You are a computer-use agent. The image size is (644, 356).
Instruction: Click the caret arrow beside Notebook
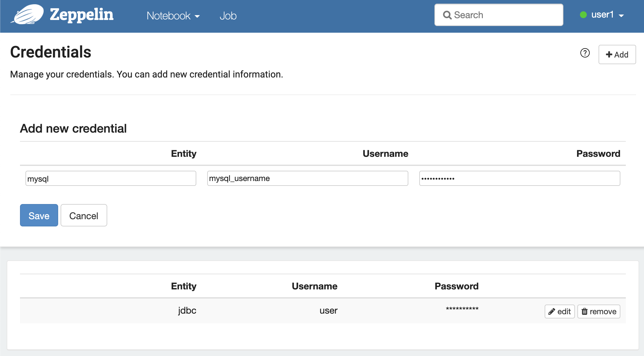[x=197, y=16]
